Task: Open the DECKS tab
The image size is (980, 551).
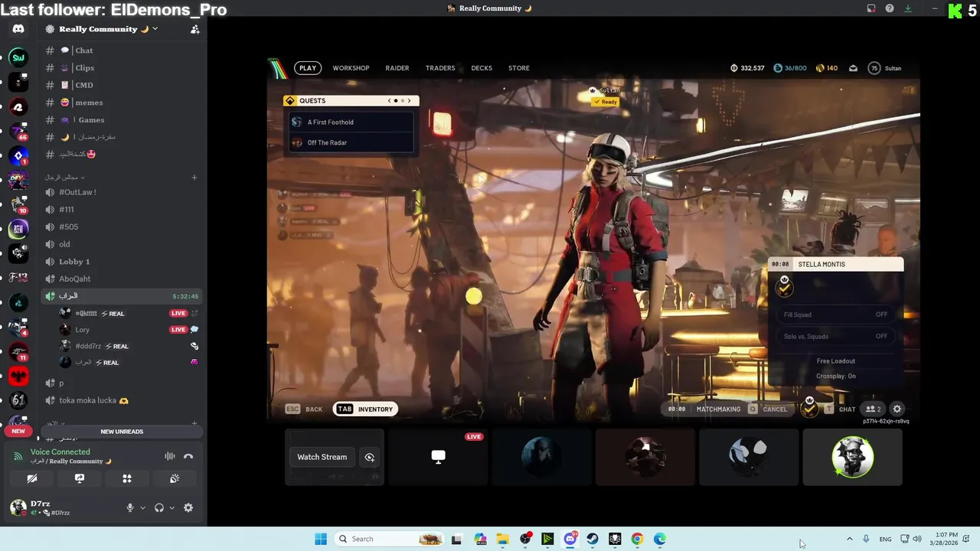Action: (x=482, y=68)
